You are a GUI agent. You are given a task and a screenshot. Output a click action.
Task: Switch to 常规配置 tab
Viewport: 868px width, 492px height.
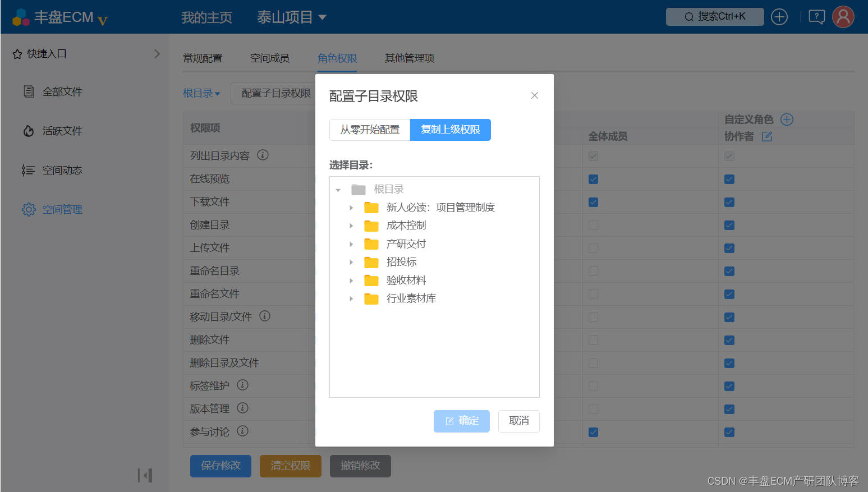tap(203, 58)
